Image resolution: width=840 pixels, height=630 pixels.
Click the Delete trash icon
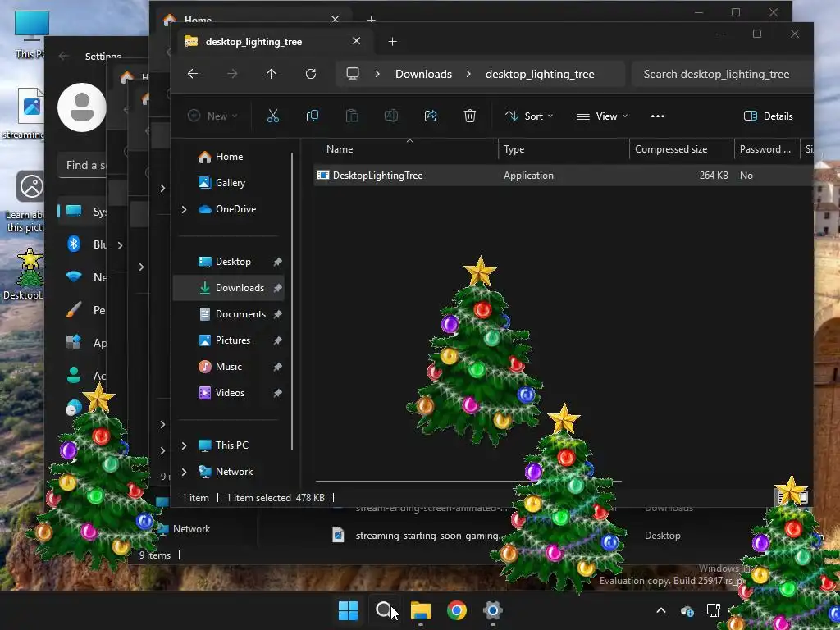(470, 116)
